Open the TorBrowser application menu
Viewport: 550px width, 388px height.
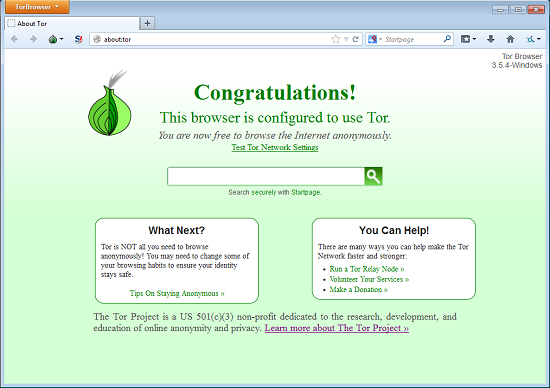pyautogui.click(x=37, y=7)
